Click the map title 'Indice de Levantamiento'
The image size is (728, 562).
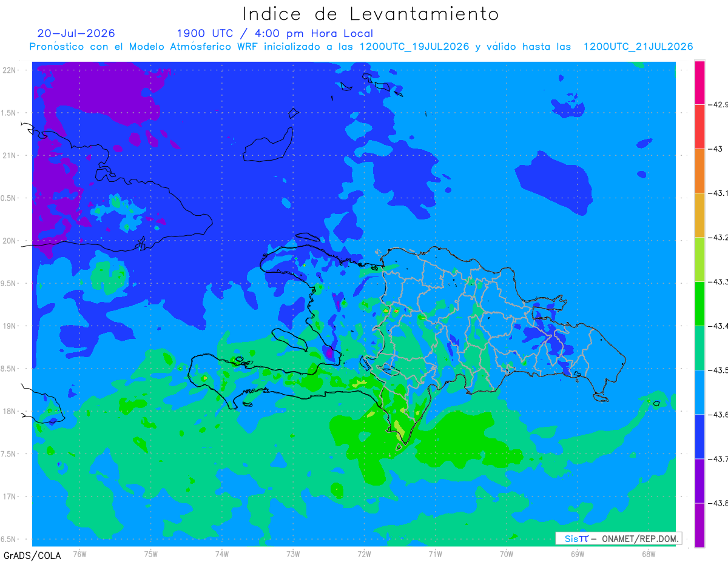click(x=371, y=13)
